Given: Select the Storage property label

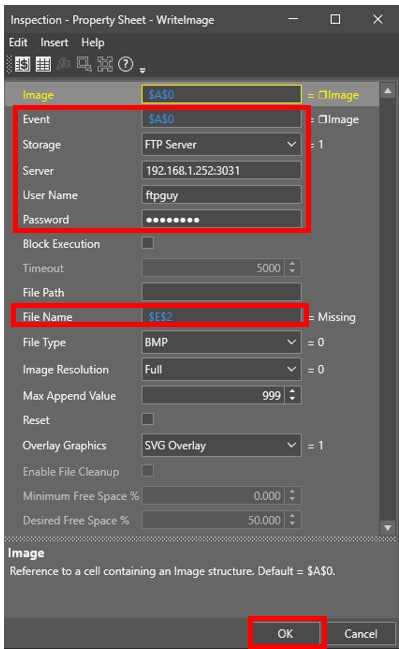Looking at the screenshot, I should (42, 144).
